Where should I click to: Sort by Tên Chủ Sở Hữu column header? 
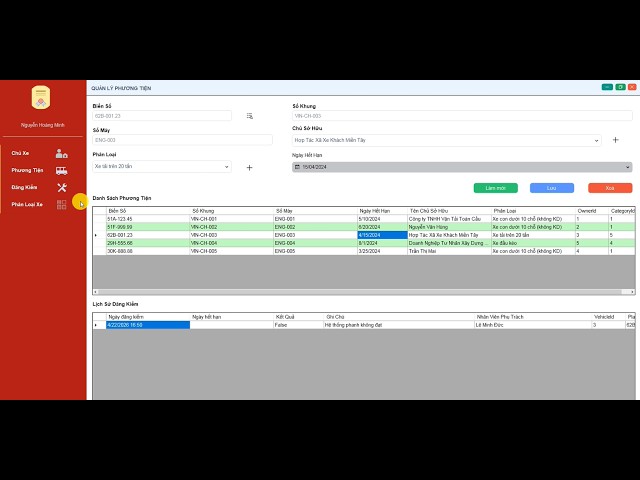(x=449, y=211)
